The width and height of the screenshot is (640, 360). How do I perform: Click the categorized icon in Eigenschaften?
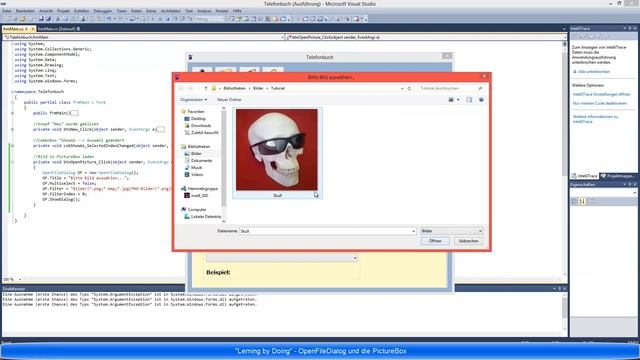[x=575, y=201]
